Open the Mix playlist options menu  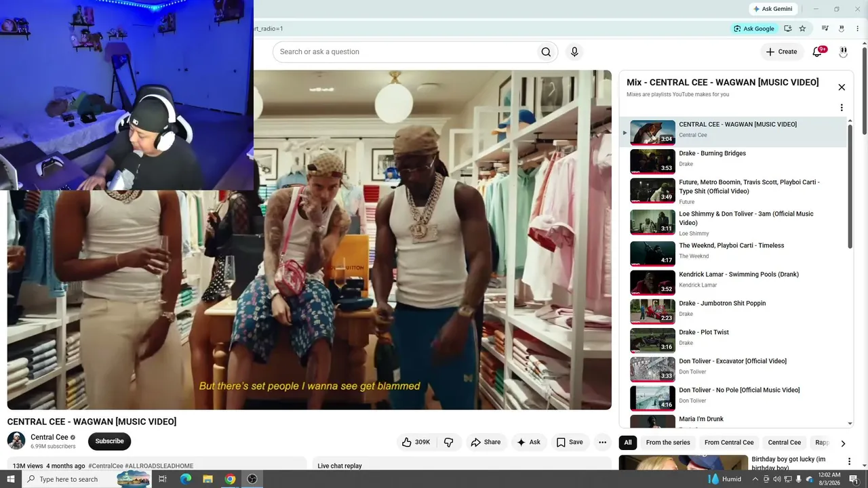pyautogui.click(x=842, y=108)
